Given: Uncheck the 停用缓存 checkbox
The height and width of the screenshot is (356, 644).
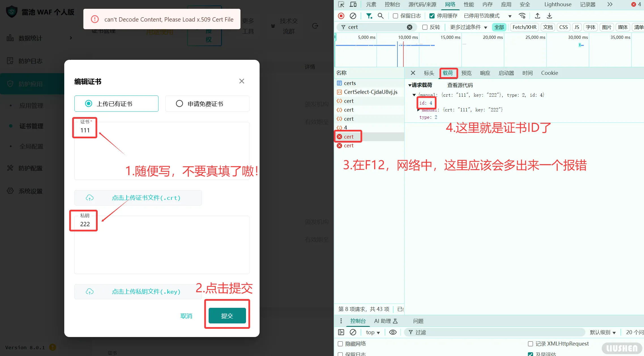Looking at the screenshot, I should click(x=432, y=16).
